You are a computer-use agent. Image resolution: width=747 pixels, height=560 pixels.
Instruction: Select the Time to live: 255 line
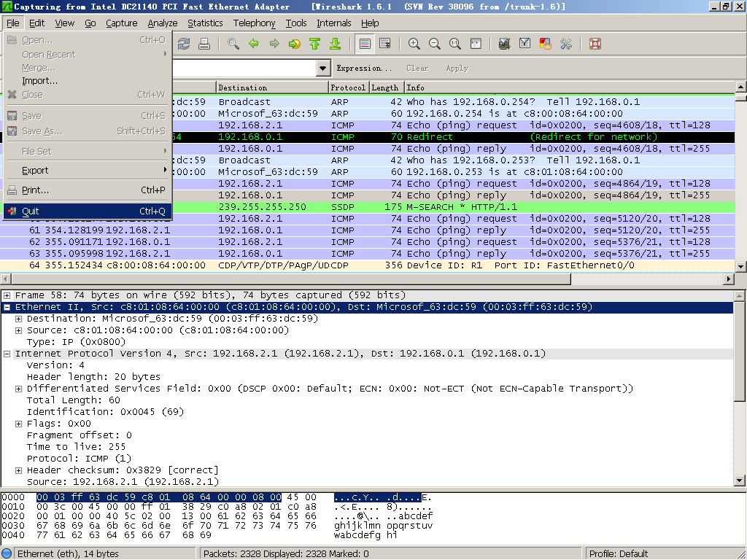click(x=76, y=447)
